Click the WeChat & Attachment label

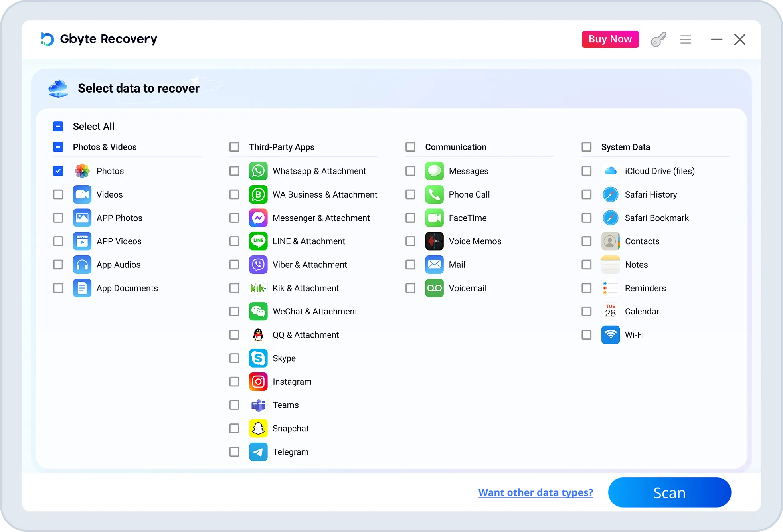click(x=315, y=311)
